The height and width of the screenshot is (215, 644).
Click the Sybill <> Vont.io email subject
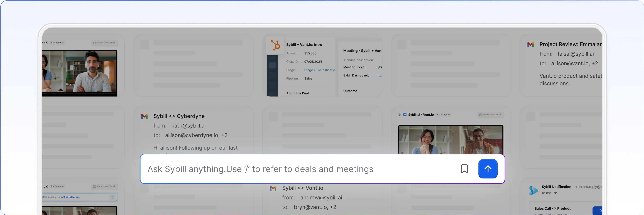pyautogui.click(x=302, y=188)
